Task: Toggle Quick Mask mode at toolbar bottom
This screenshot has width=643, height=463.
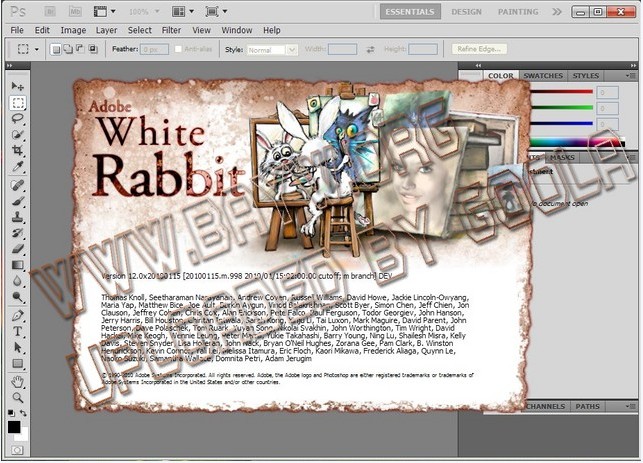Action: click(x=18, y=451)
